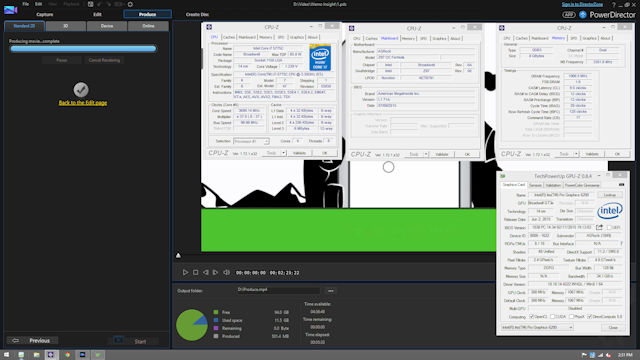Select the Device output tab
This screenshot has height=360, width=640.
pyautogui.click(x=107, y=26)
